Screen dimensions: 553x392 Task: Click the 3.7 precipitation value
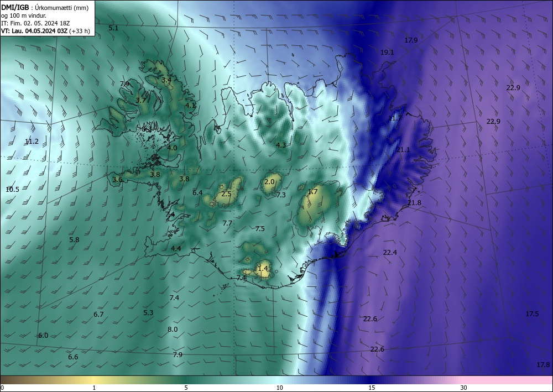[140, 101]
